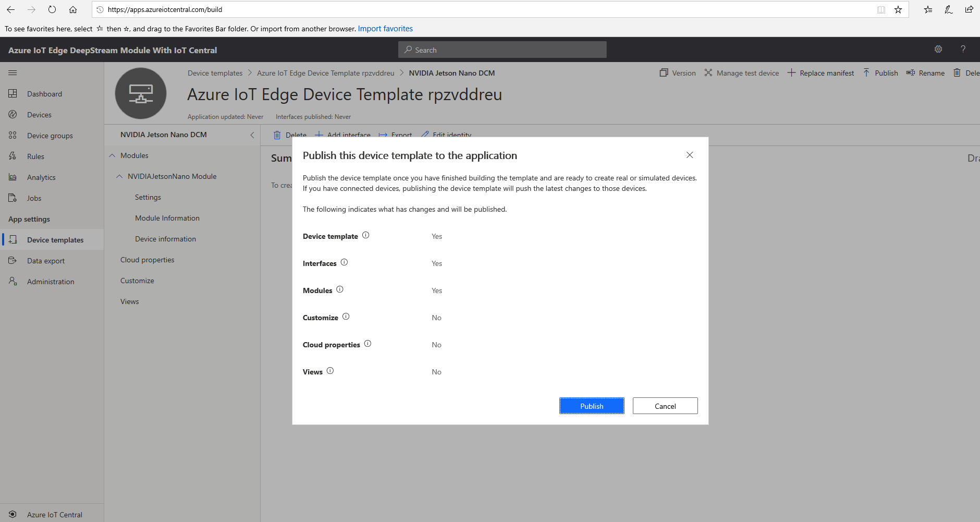Open Jobs in the sidebar
This screenshot has width=980, height=522.
[x=52, y=198]
